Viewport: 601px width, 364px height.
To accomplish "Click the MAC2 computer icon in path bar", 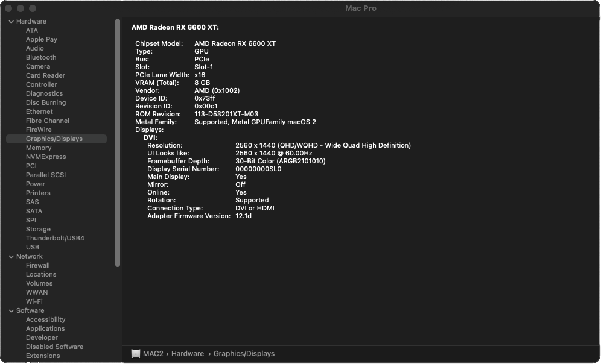I will 135,354.
